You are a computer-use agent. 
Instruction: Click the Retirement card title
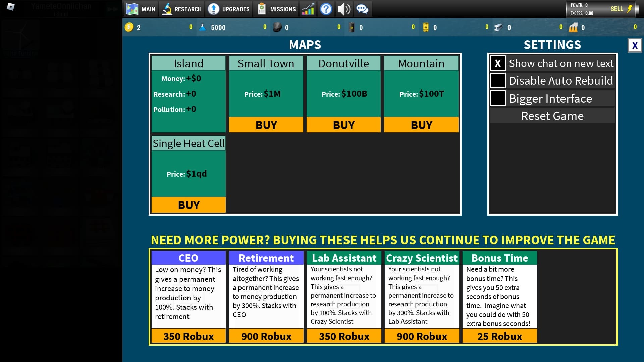tap(266, 258)
